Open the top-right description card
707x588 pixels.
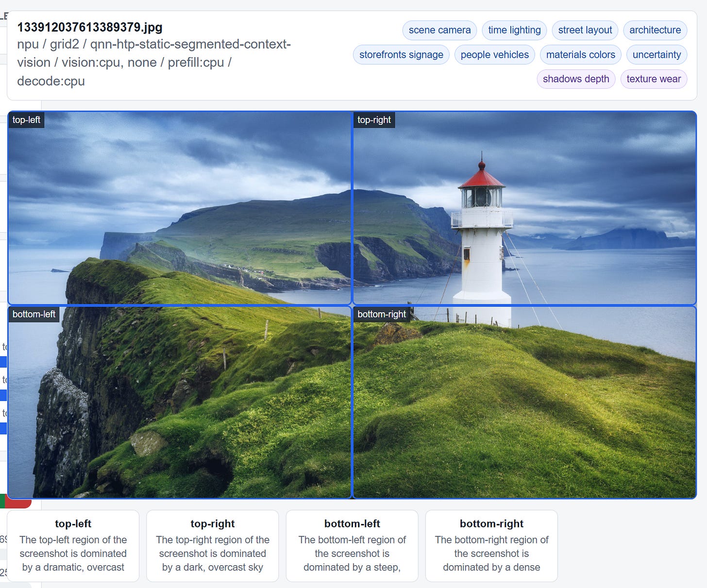click(x=213, y=546)
